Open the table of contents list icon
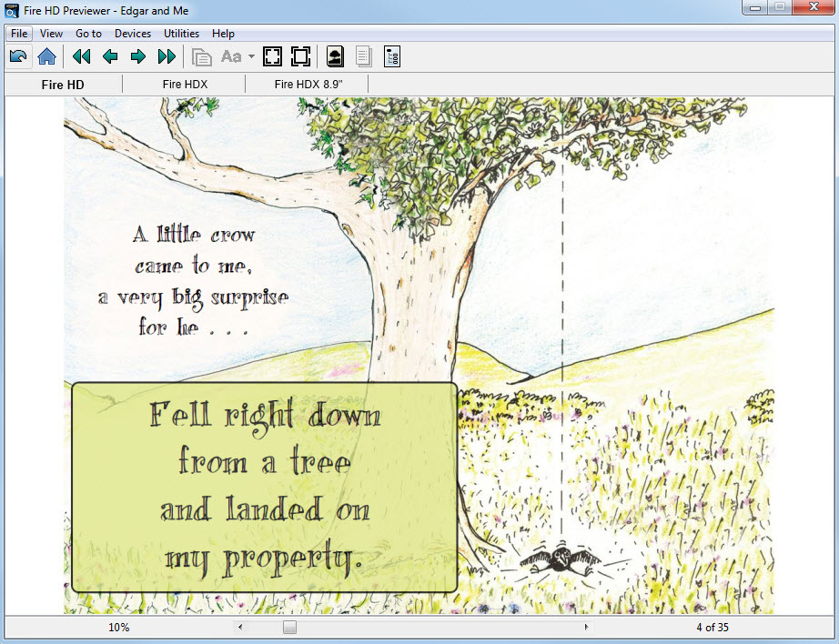Screen dimensions: 839x644 coord(392,56)
